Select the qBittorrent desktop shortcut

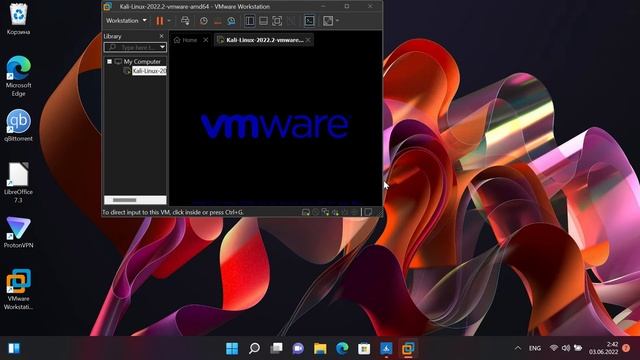click(x=18, y=126)
